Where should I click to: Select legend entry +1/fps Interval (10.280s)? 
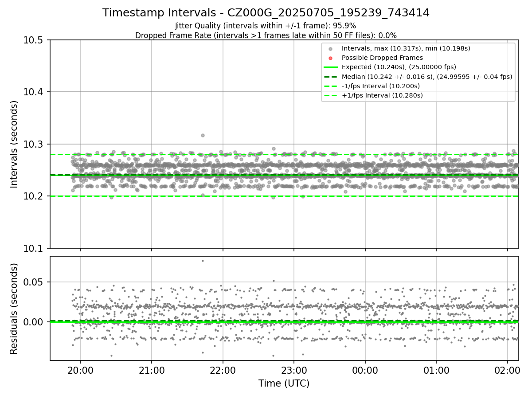382,95
